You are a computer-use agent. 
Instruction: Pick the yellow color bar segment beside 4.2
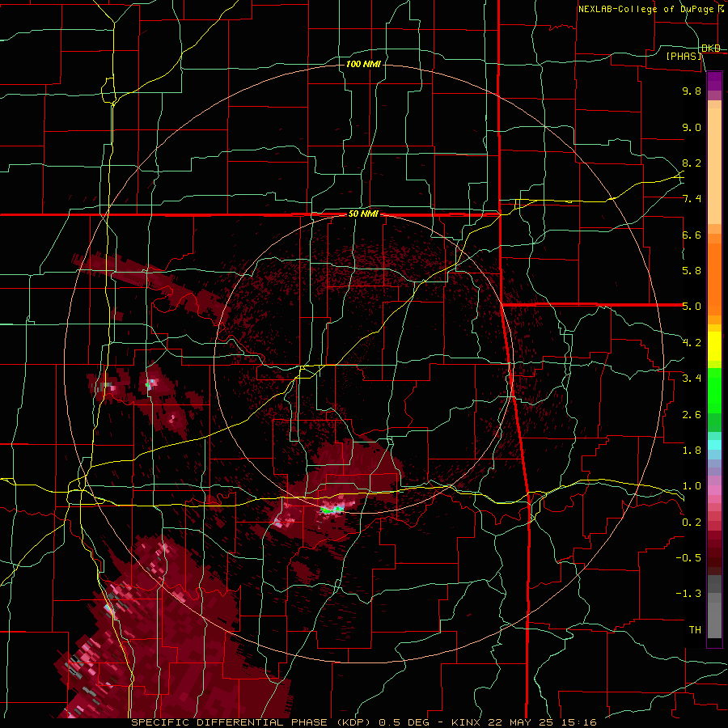pos(714,346)
